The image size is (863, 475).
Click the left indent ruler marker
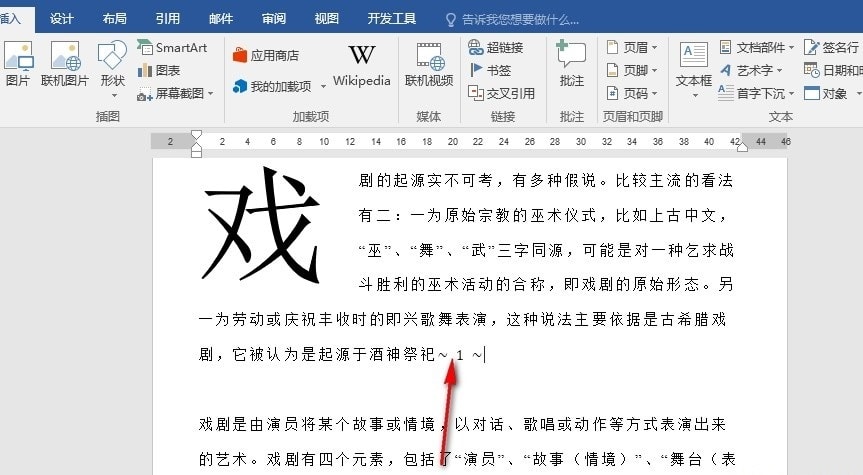[x=196, y=153]
